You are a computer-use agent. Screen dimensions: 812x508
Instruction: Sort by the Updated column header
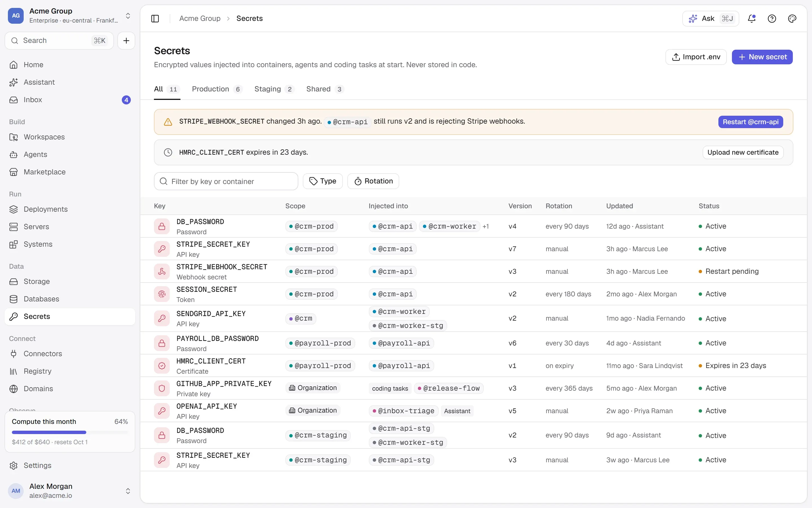[619, 206]
